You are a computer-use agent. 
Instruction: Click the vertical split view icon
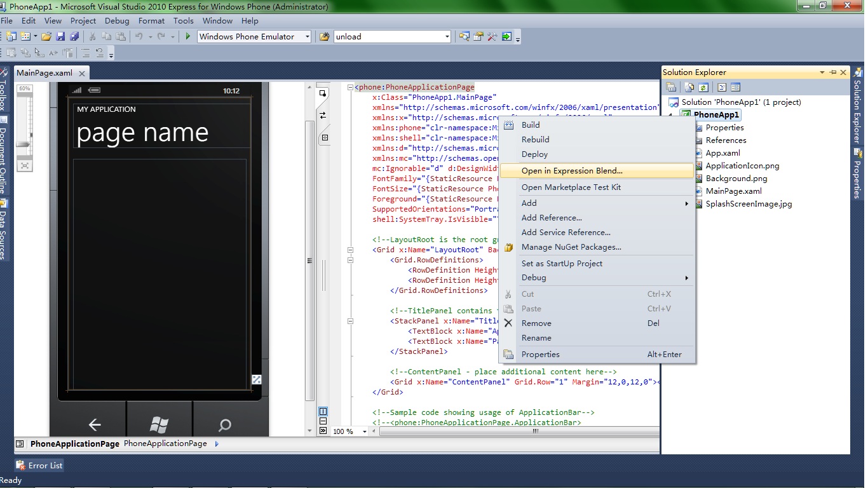pyautogui.click(x=323, y=411)
